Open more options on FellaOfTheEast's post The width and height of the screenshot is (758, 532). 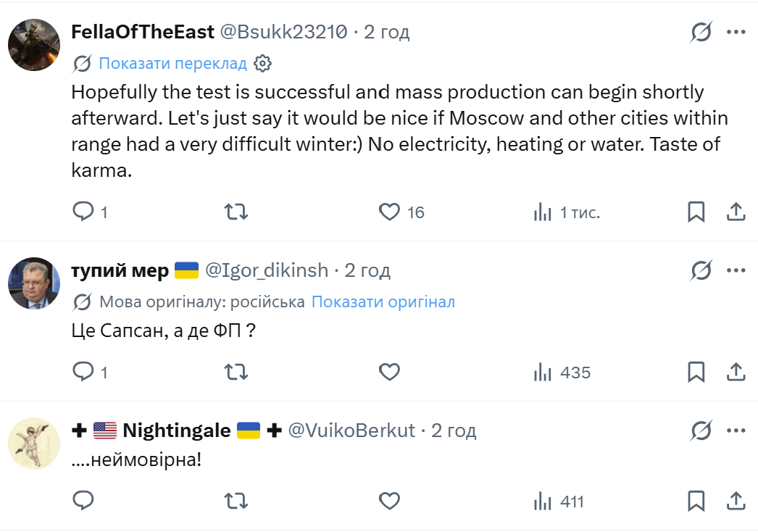click(x=736, y=33)
